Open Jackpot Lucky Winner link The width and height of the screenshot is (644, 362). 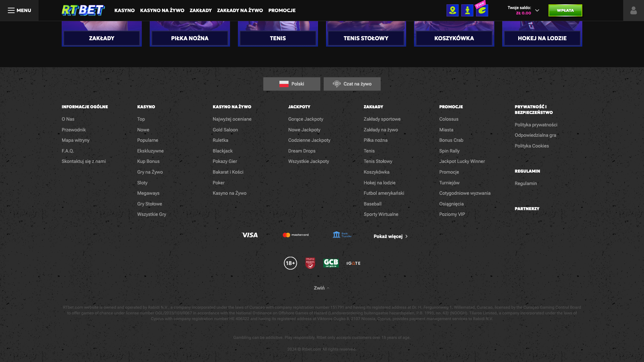pos(462,161)
